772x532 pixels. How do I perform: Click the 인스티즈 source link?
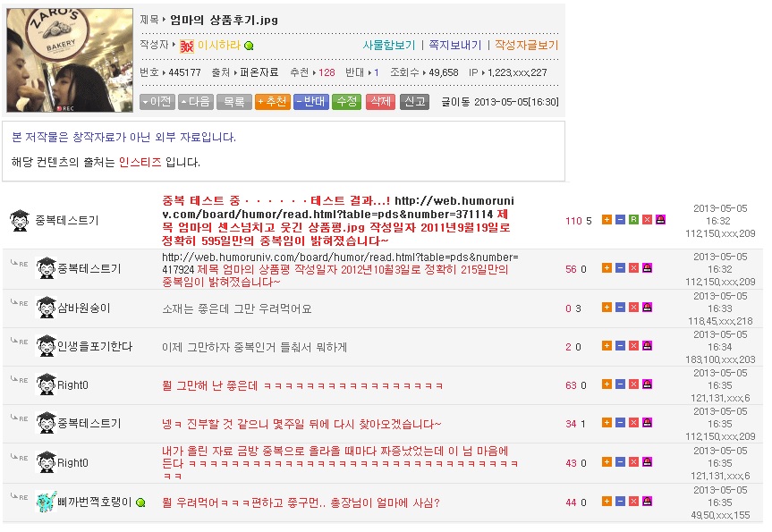coord(140,163)
